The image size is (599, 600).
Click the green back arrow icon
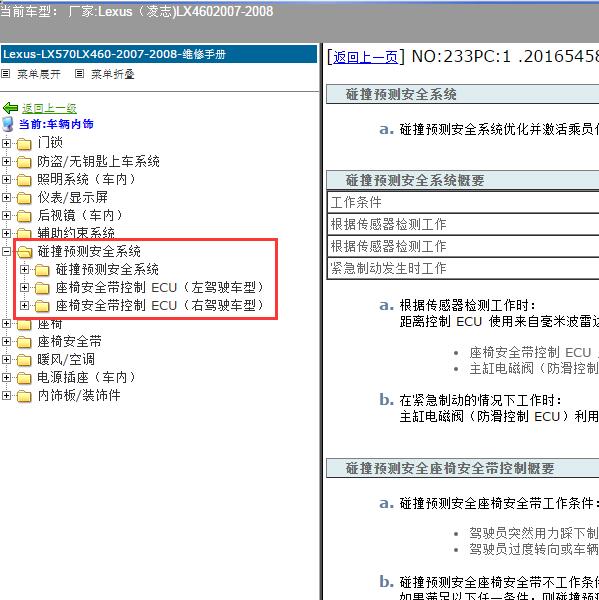(10, 108)
